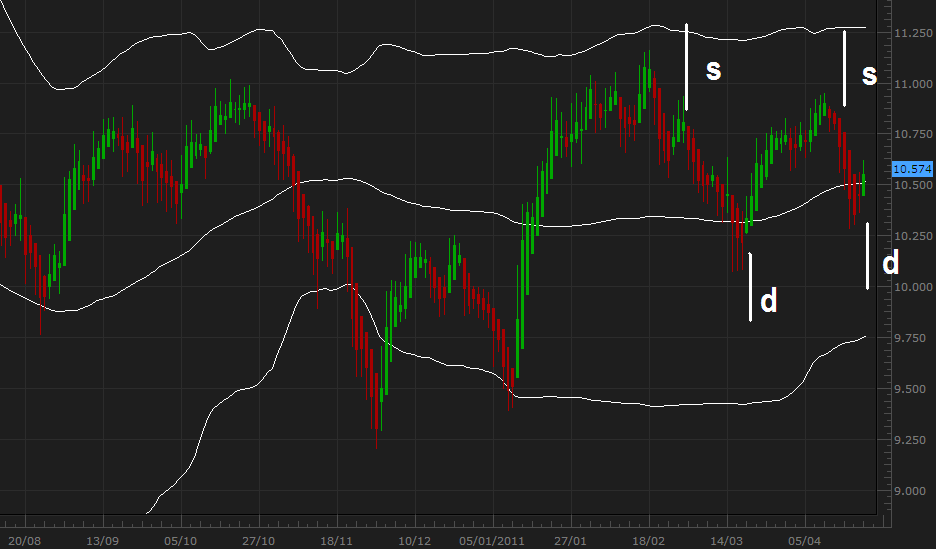Click the 11.250 price axis label
Viewport: 936px width, 549px height.
pos(913,33)
